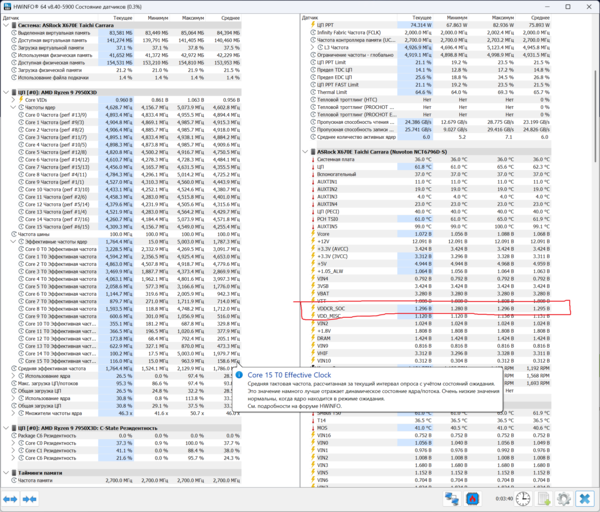Viewport: 600px width, 512px height.
Task: Click thermometer icon next to Системная плата
Action: click(313, 159)
